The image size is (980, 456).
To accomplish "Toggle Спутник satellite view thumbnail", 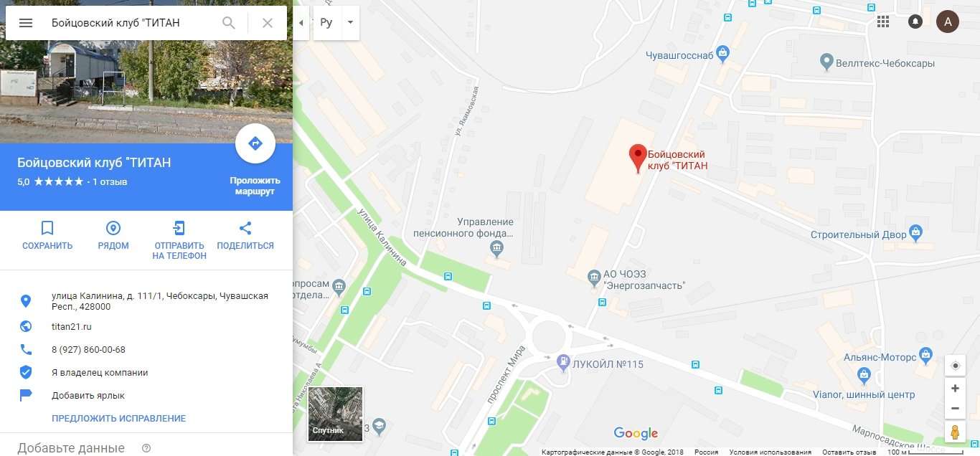I will [x=335, y=413].
